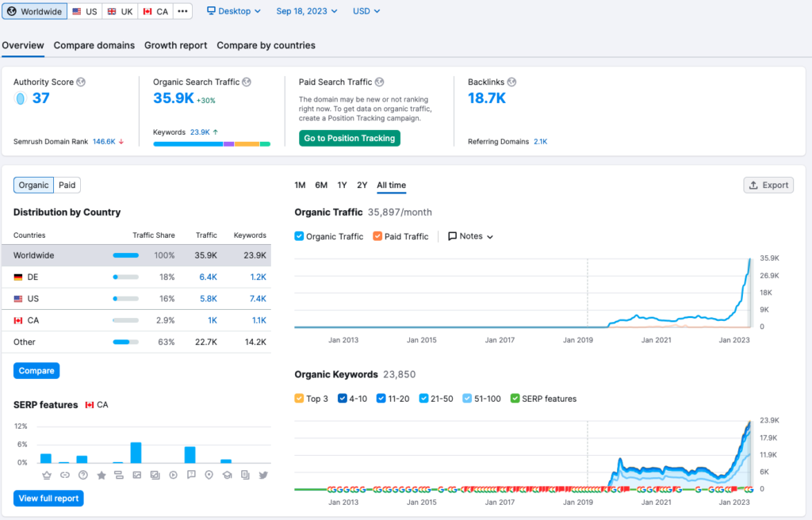Click the globe icon beside Backlinks
812x520 pixels.
click(511, 82)
